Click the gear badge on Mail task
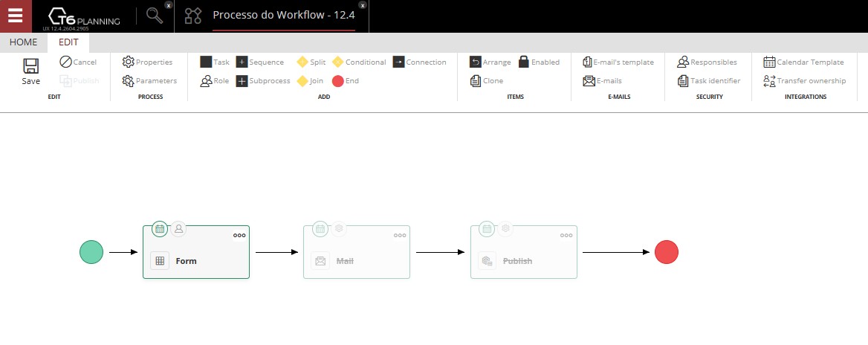The width and height of the screenshot is (868, 345). tap(339, 228)
